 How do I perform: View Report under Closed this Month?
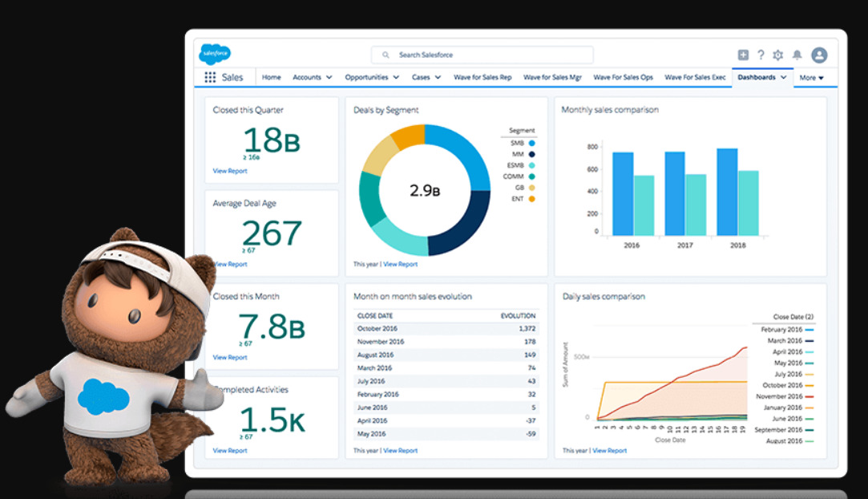[230, 357]
